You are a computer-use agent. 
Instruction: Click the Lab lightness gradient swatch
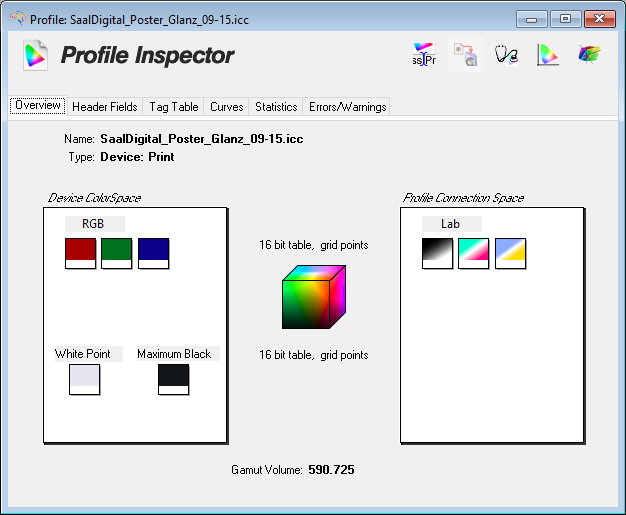pos(437,253)
